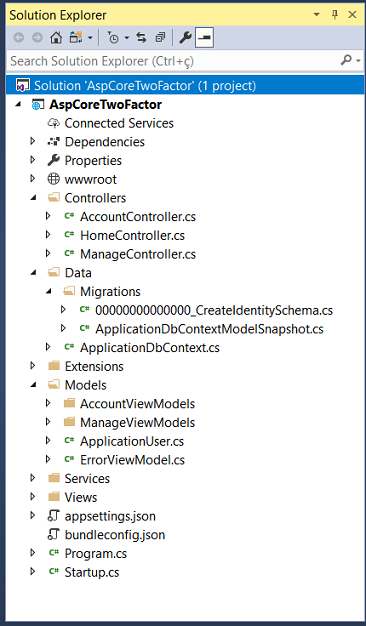Click the Solution and Folders view switch icon
Viewport: 366px width, 626px height.
click(76, 38)
